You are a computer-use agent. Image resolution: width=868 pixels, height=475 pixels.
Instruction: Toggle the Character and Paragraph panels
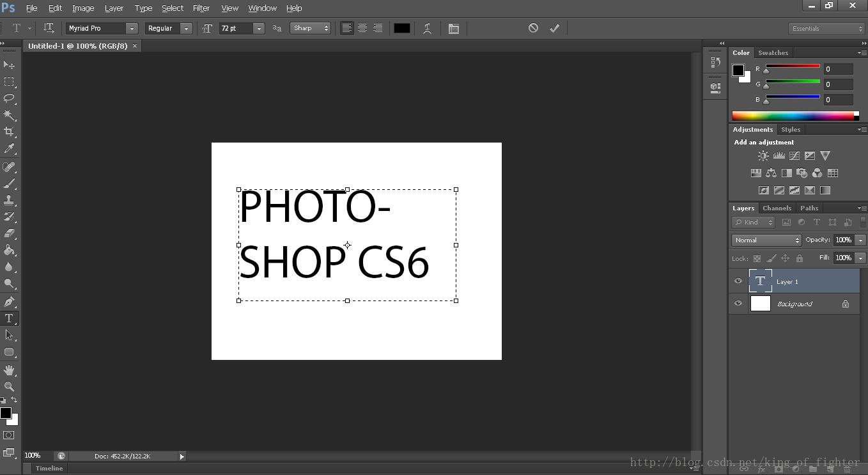pyautogui.click(x=454, y=28)
